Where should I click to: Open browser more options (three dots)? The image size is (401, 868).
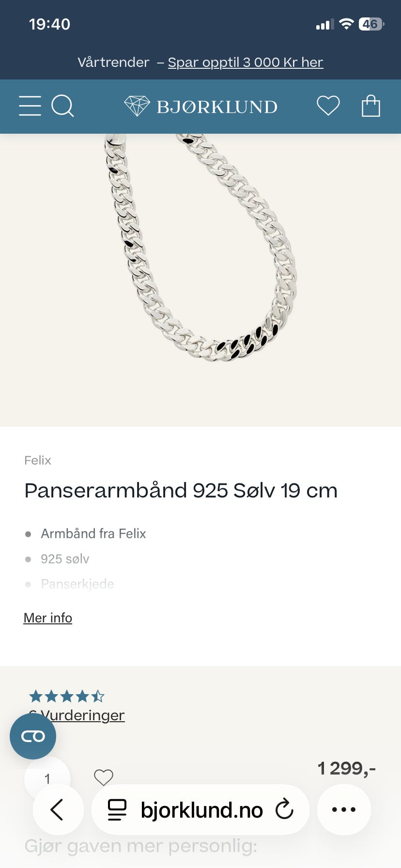click(344, 809)
